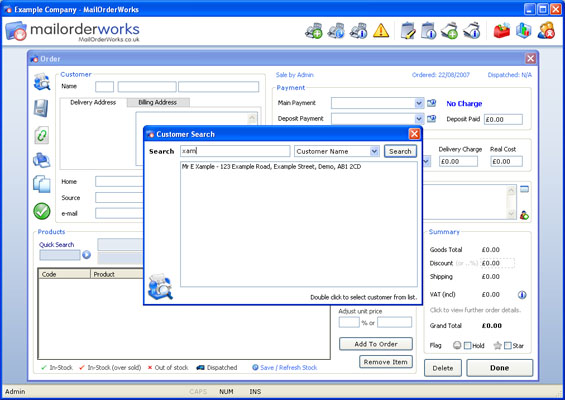Click the blue go arrow next to Quick Search
The width and height of the screenshot is (565, 400).
tap(86, 255)
